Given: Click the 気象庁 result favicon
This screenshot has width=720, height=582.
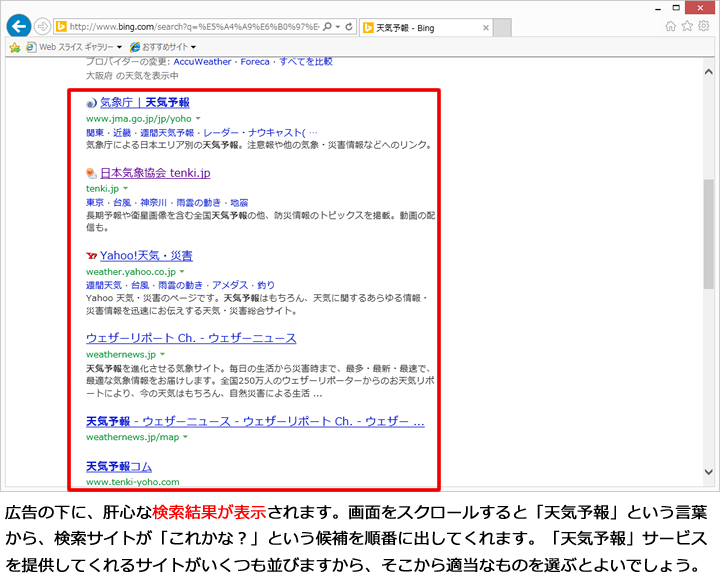Looking at the screenshot, I should tap(91, 103).
